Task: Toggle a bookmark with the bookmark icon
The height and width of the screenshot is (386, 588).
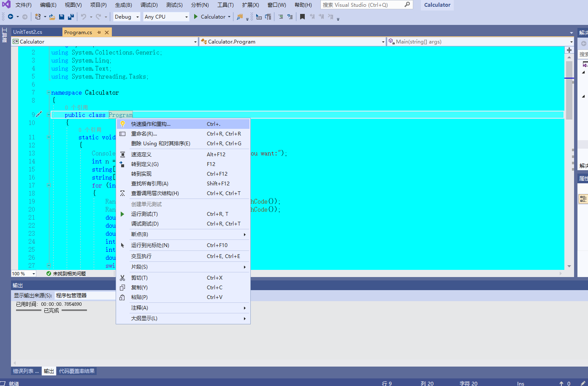Action: coord(302,17)
